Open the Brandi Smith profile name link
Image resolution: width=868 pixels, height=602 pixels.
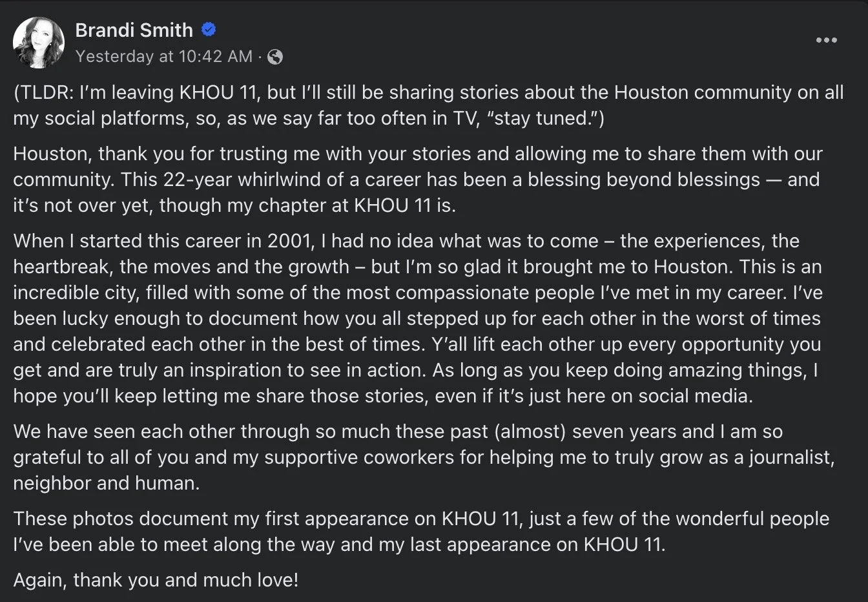point(134,30)
